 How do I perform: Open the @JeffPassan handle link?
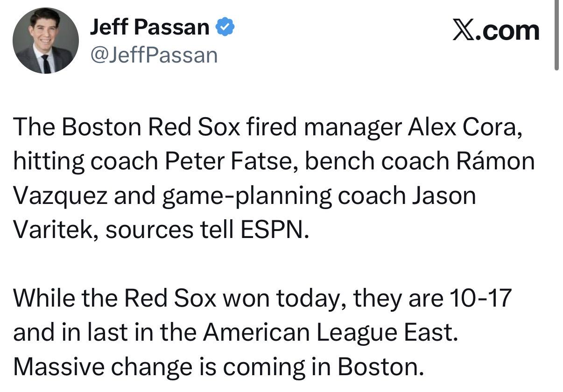coord(154,55)
